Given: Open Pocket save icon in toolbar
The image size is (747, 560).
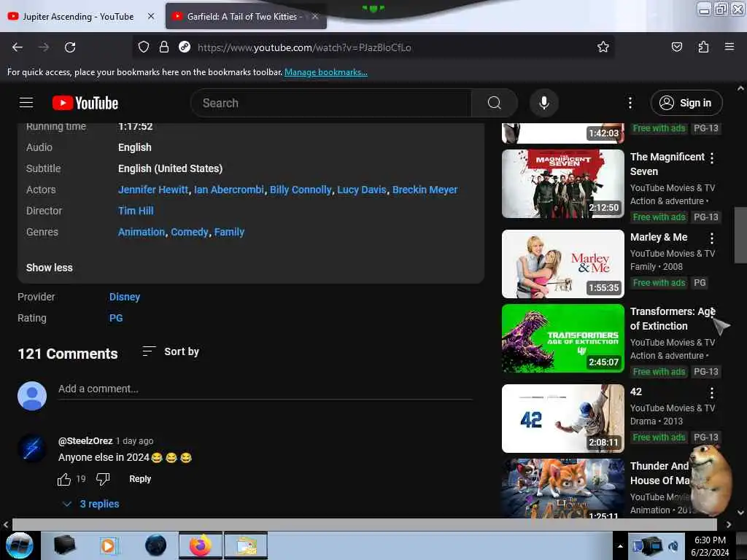Looking at the screenshot, I should tap(676, 47).
